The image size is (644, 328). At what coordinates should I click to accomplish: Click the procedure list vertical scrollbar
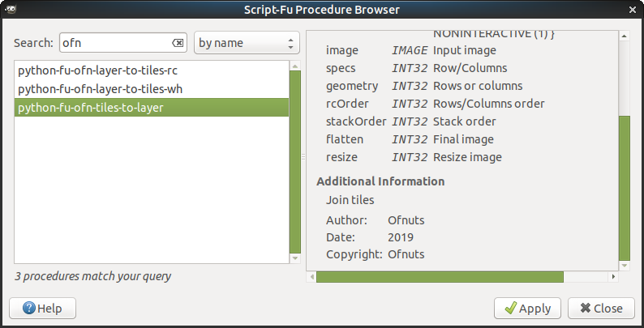coord(295,162)
